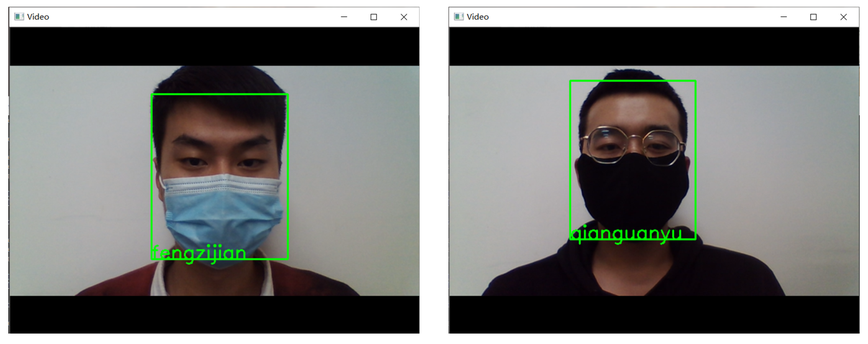Click the top black bar in left video
This screenshot has width=868, height=344.
coord(214,46)
